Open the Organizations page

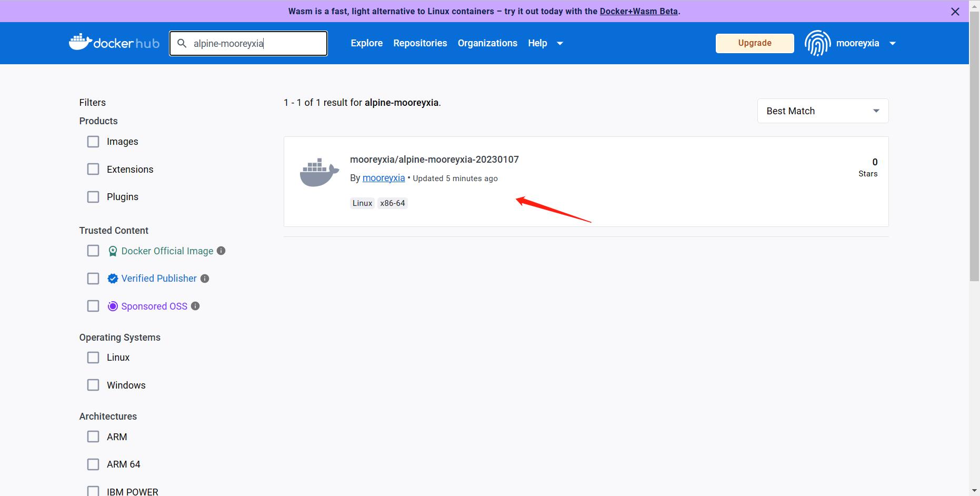click(x=487, y=43)
